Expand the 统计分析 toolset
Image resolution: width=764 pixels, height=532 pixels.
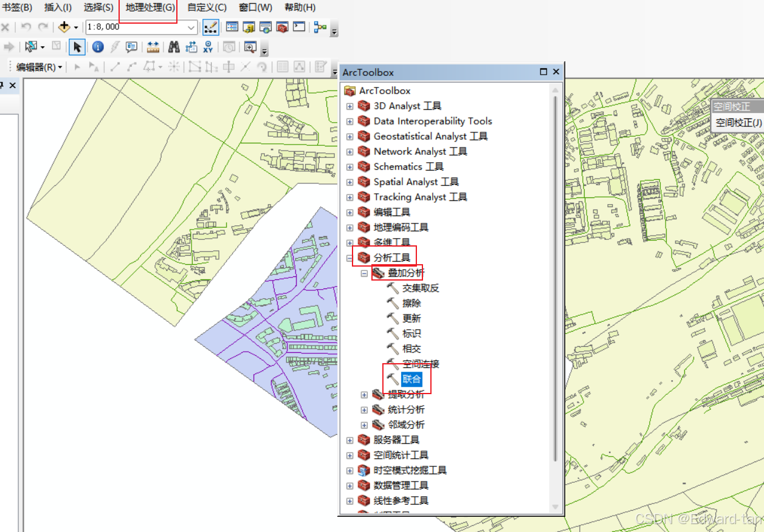point(364,410)
